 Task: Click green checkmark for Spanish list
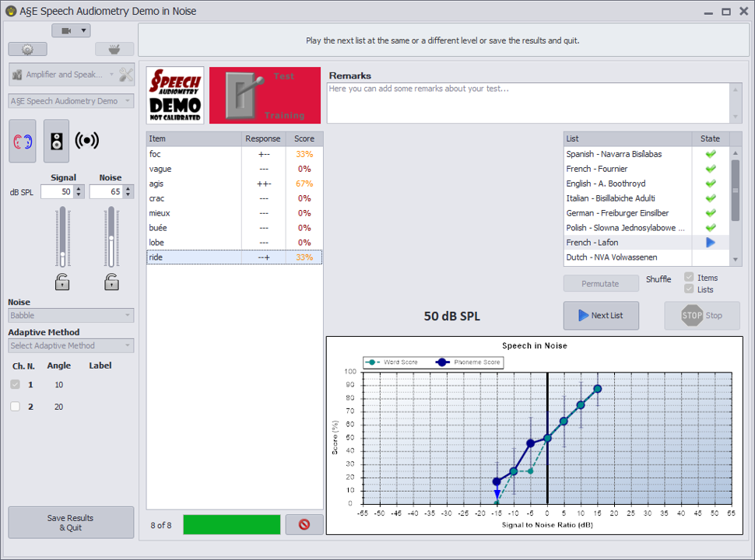pyautogui.click(x=711, y=154)
